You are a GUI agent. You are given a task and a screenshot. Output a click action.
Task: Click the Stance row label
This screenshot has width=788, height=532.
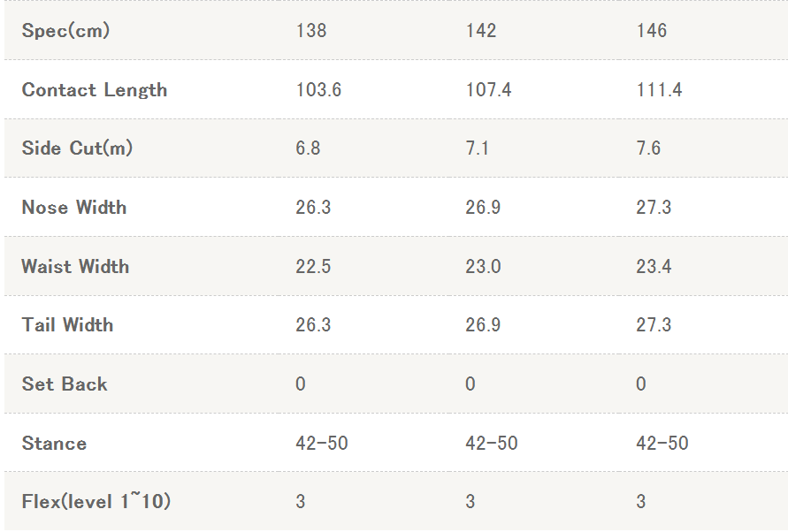pos(54,444)
